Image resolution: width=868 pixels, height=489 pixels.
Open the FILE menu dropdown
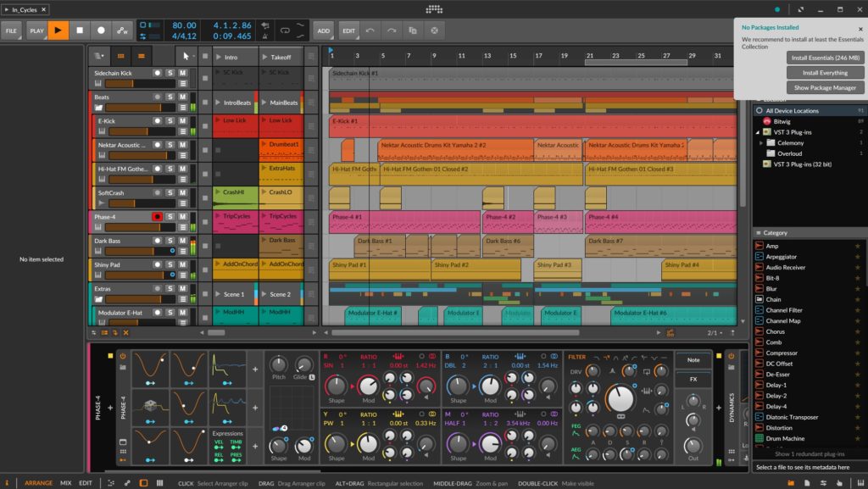(x=12, y=31)
